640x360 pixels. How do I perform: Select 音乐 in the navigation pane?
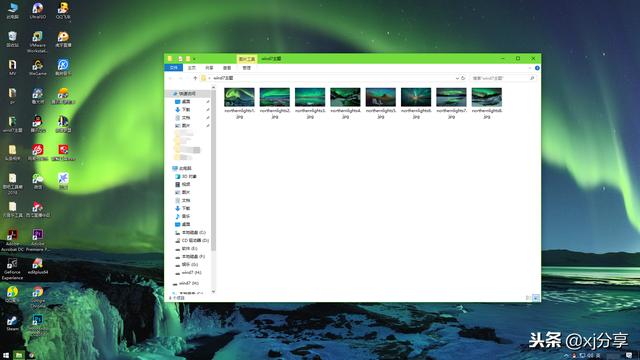183,216
